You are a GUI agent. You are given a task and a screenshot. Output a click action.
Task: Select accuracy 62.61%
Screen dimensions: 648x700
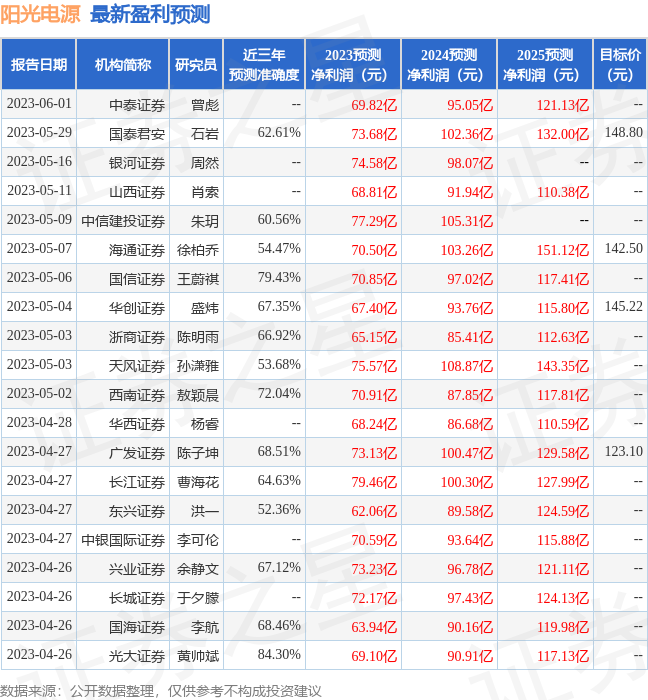coord(279,133)
